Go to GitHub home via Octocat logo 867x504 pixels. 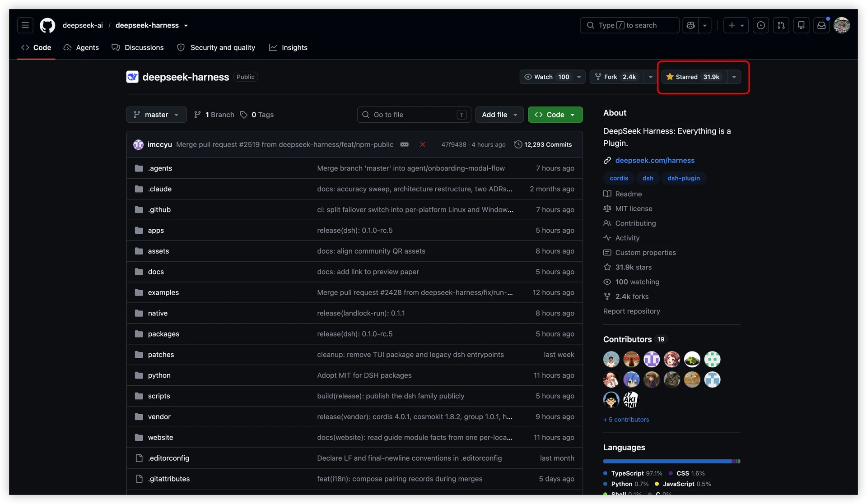[x=47, y=25]
